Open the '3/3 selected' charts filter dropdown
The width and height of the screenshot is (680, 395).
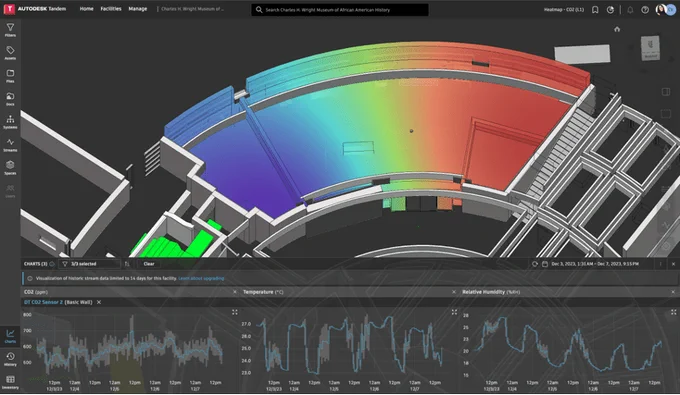coord(89,264)
